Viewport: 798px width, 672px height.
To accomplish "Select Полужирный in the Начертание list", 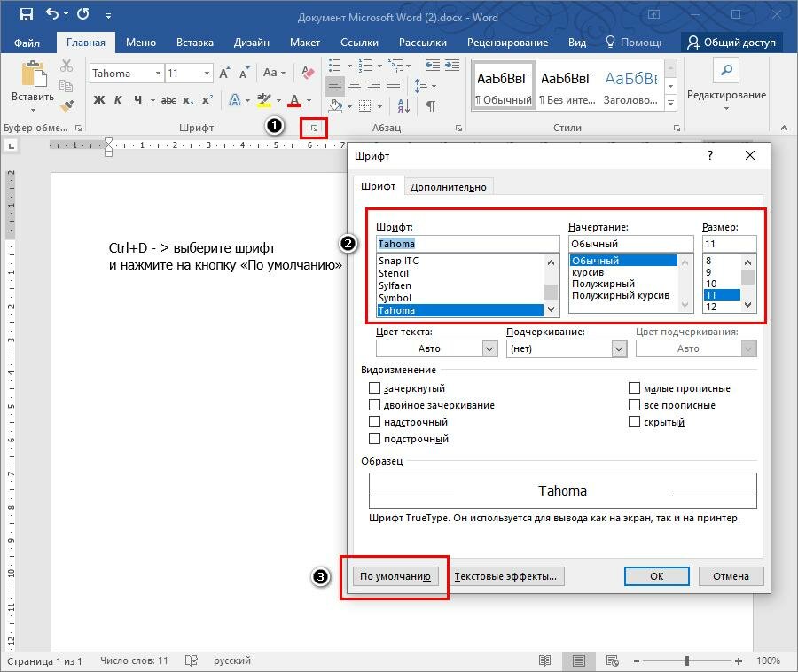I will click(x=603, y=284).
